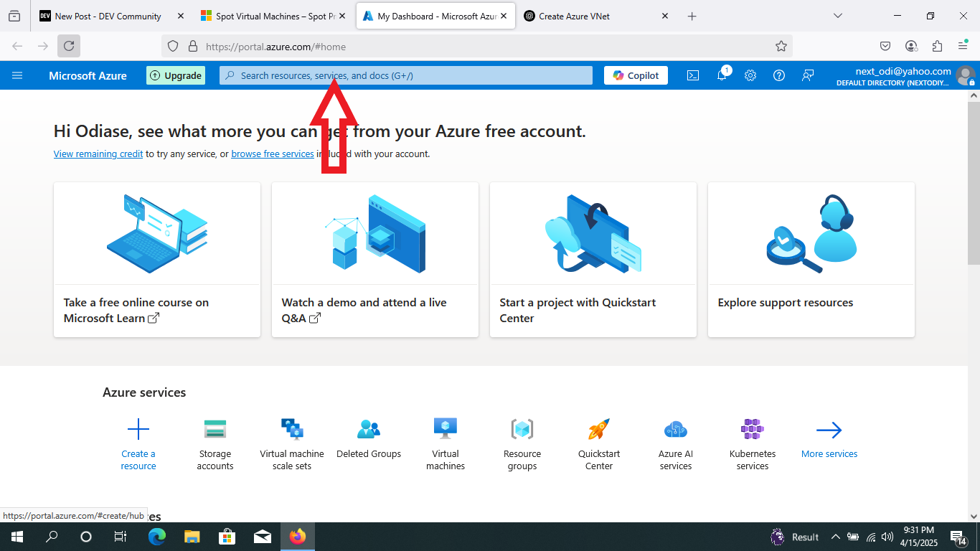Open Cloud Shell from the header
The image size is (980, 551).
tap(693, 75)
